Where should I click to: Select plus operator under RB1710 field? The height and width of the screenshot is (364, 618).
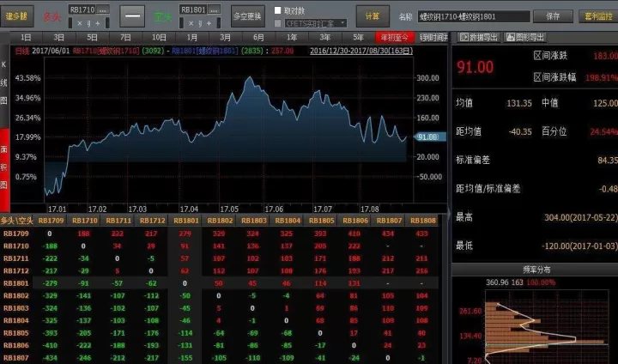click(97, 23)
